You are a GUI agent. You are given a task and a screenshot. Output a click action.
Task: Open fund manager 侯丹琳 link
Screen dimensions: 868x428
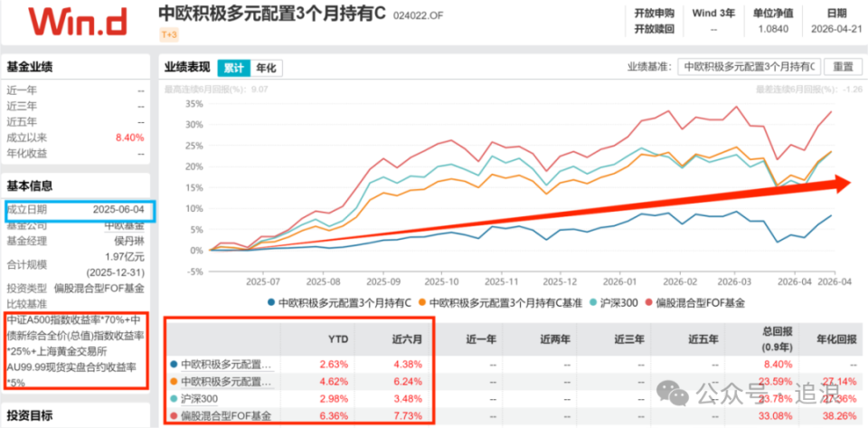(129, 241)
